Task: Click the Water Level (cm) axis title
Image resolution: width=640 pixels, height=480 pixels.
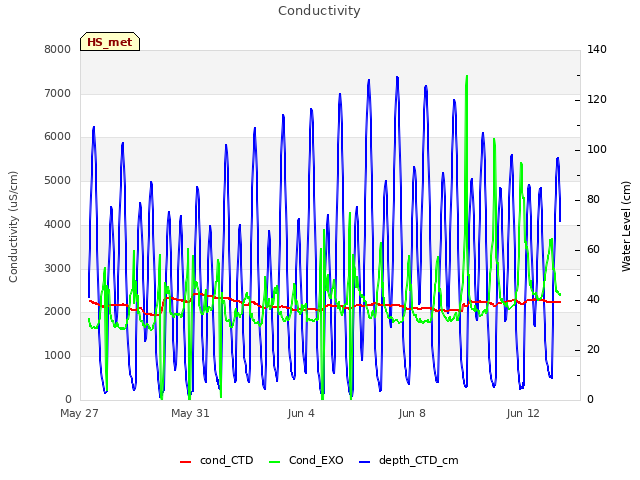Action: pos(626,227)
